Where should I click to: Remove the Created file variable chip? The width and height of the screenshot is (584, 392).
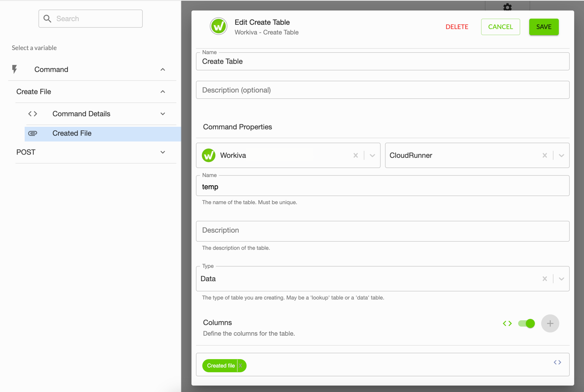pos(241,366)
